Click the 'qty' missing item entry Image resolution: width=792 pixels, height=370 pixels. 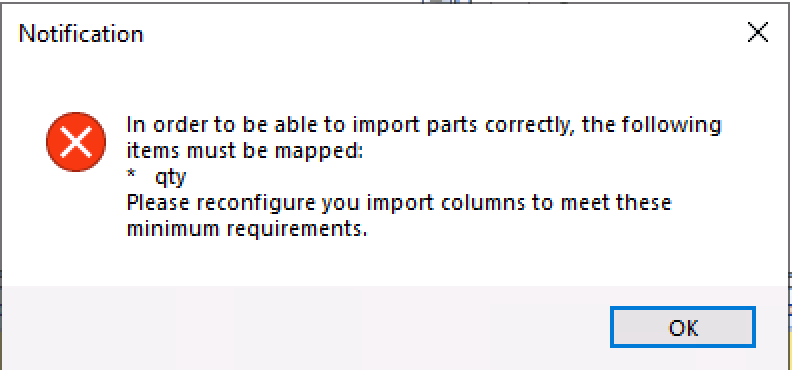pyautogui.click(x=171, y=178)
